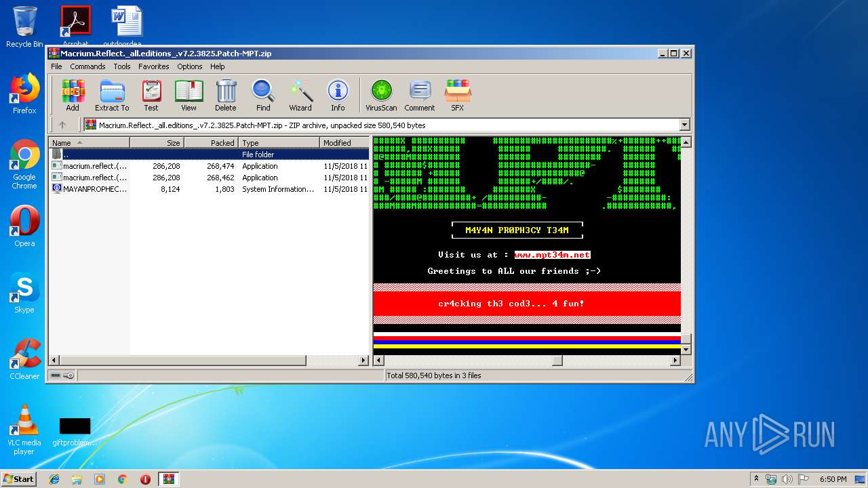Open Skype desktop shortcut
Screen dimensions: 868x488
click(24, 292)
